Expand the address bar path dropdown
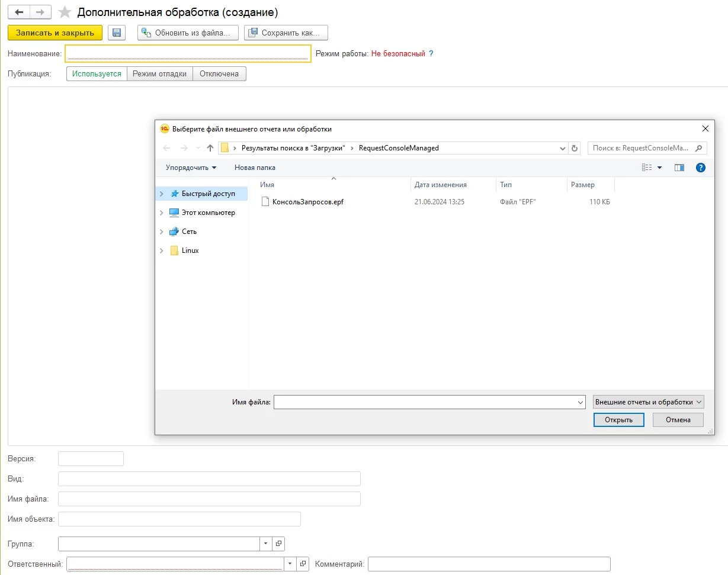 pyautogui.click(x=562, y=148)
